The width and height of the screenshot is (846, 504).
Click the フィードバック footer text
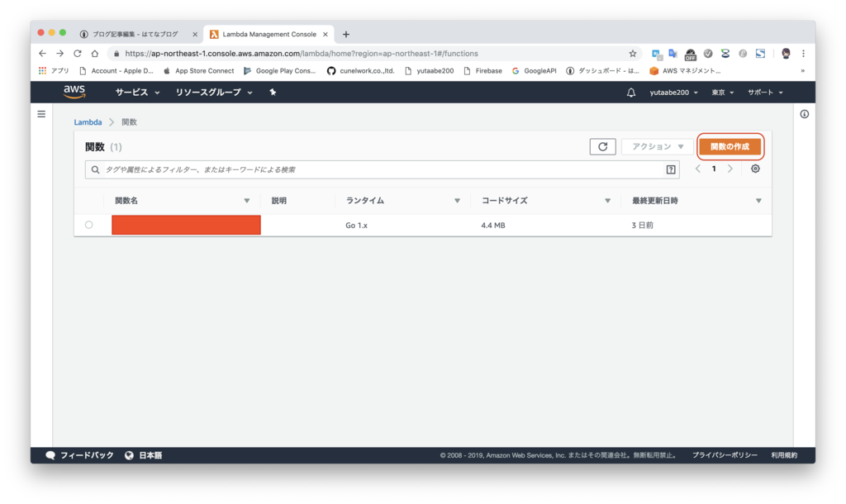(87, 455)
